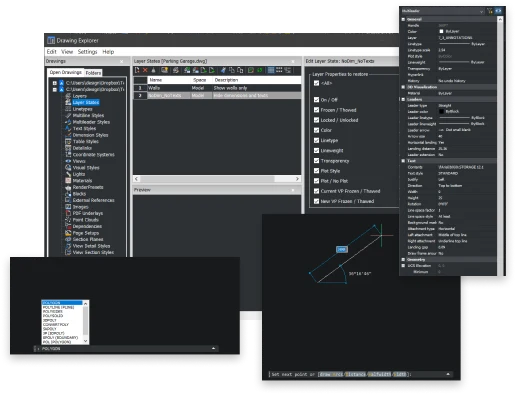Toggle the Transparency checkbox

pos(316,161)
